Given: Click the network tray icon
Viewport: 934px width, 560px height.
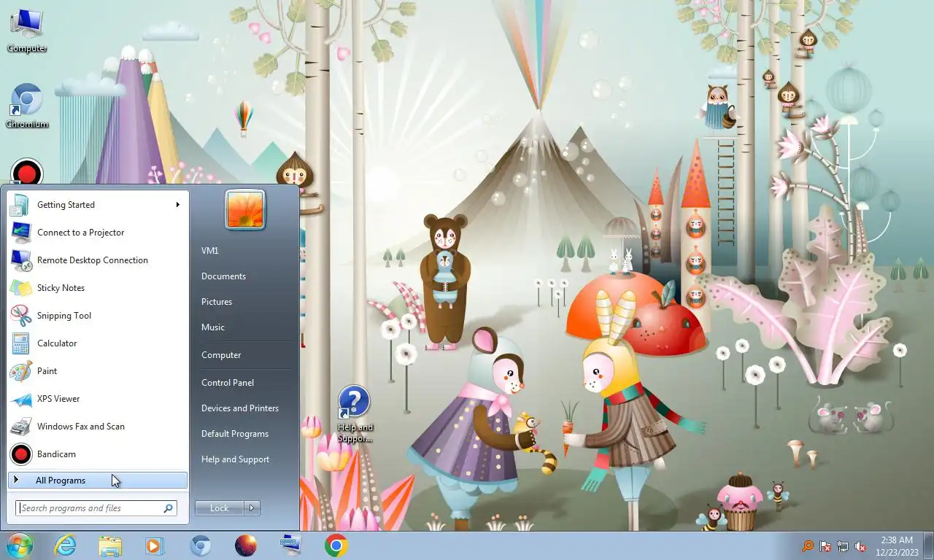Looking at the screenshot, I should (x=843, y=546).
